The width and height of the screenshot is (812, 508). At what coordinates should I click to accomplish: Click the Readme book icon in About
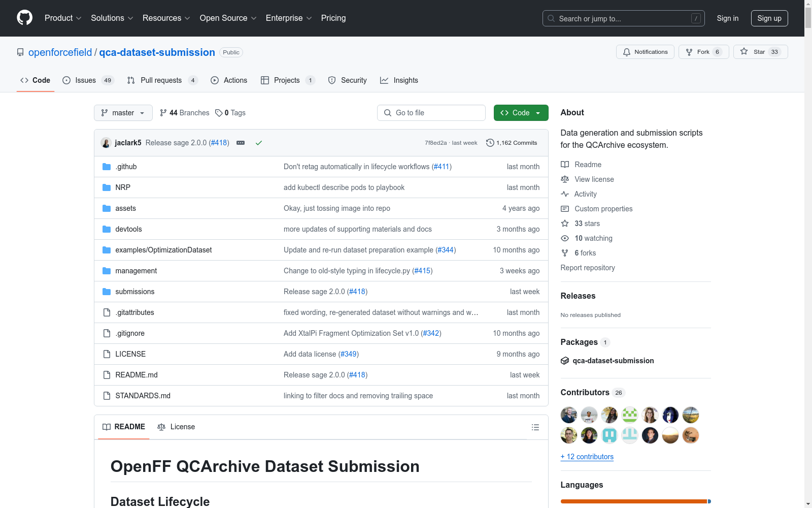point(565,165)
